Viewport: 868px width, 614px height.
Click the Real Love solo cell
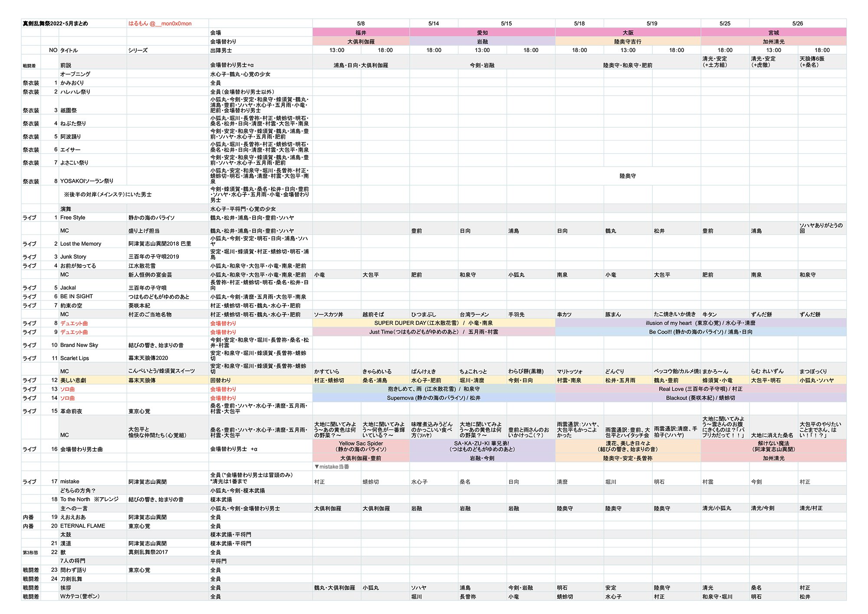click(700, 389)
